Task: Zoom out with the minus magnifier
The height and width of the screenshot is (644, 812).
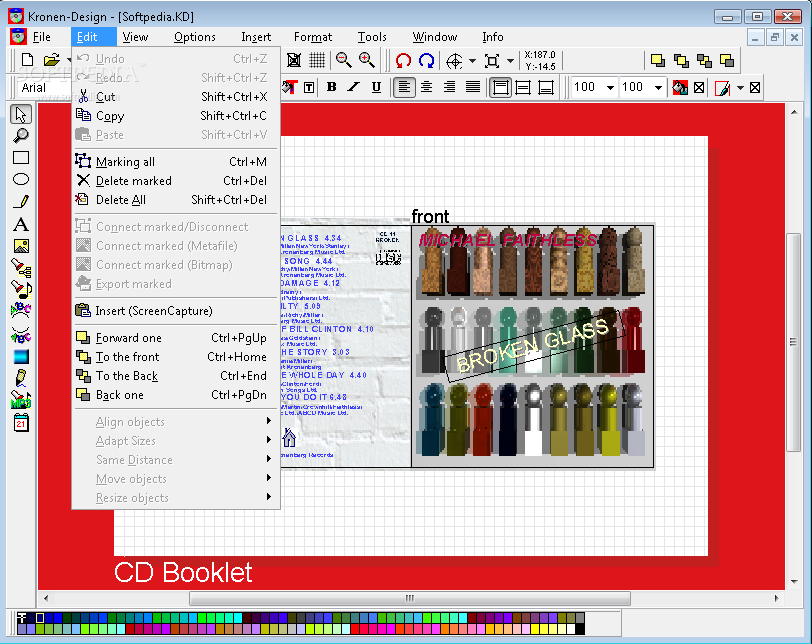Action: tap(343, 61)
